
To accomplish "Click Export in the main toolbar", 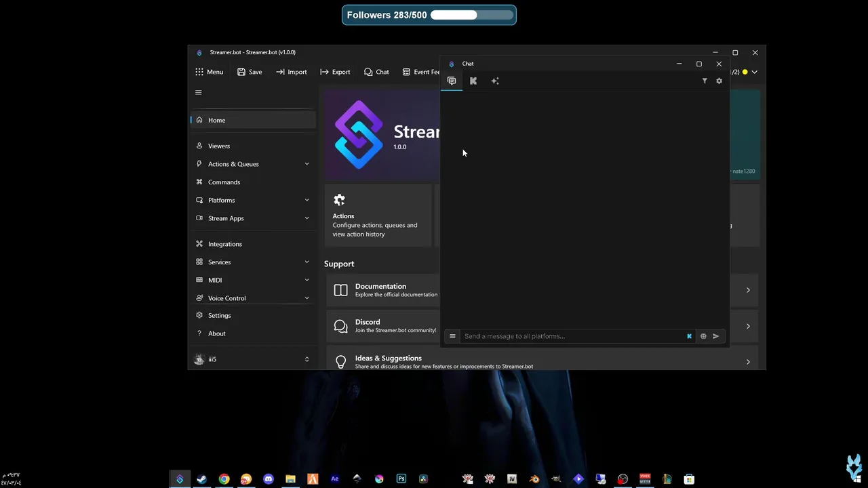I will [335, 72].
